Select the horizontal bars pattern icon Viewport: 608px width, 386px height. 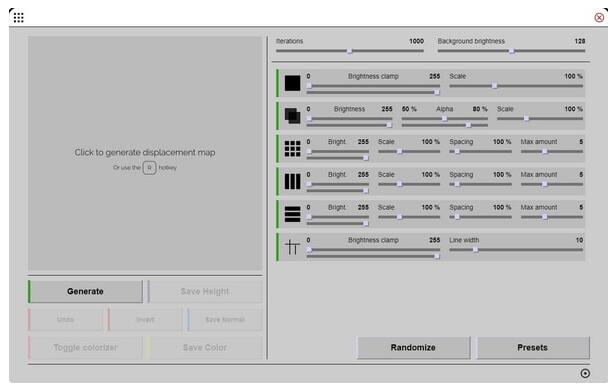(292, 214)
